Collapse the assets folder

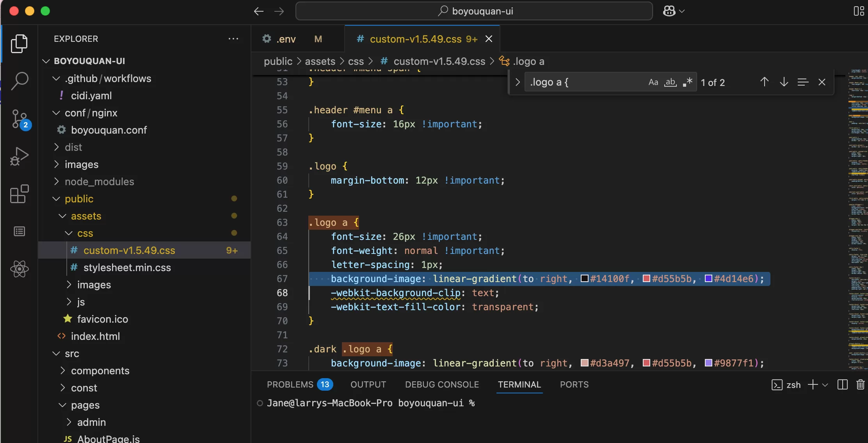click(x=62, y=216)
